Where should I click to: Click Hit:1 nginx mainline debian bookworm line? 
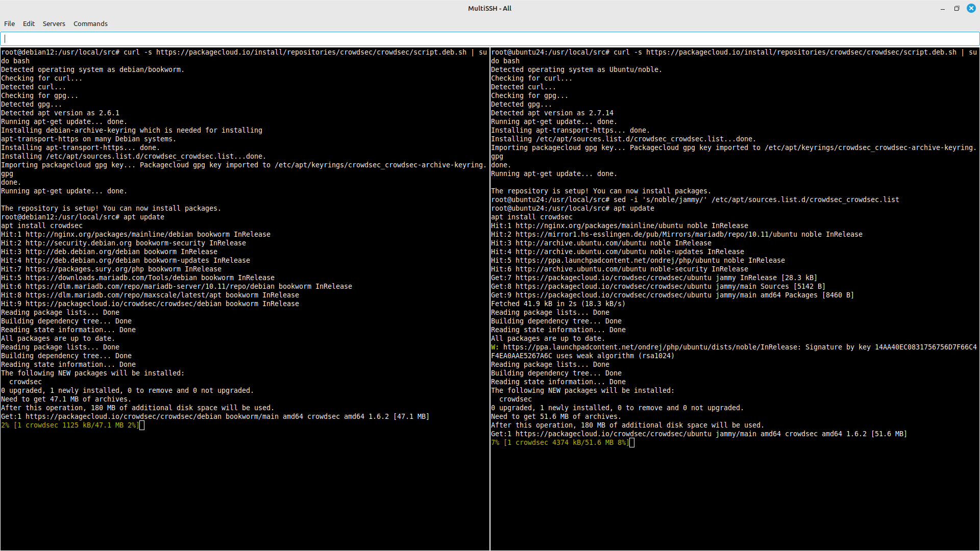tap(136, 234)
